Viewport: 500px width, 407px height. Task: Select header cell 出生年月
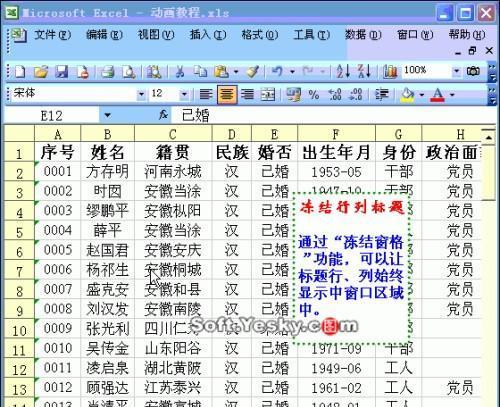(336, 153)
